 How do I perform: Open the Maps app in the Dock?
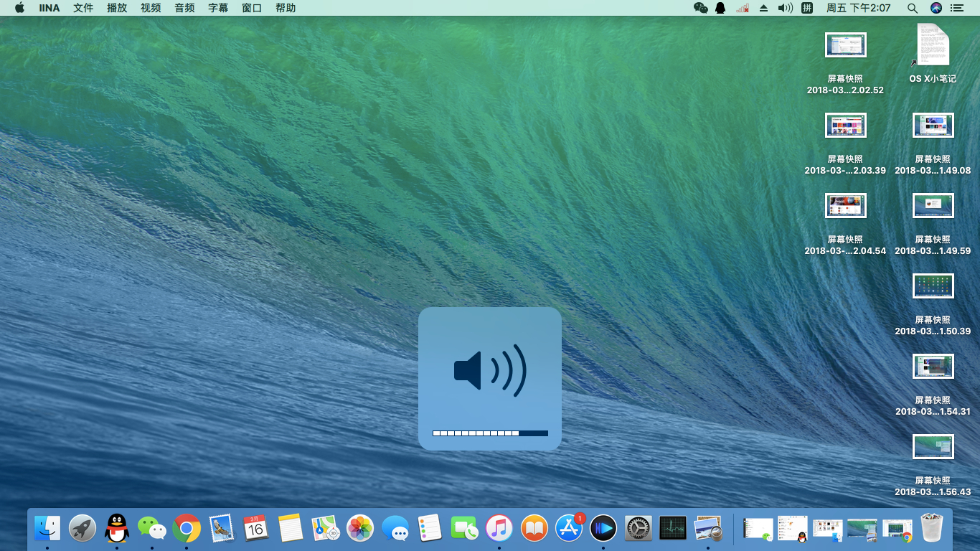[x=326, y=529]
